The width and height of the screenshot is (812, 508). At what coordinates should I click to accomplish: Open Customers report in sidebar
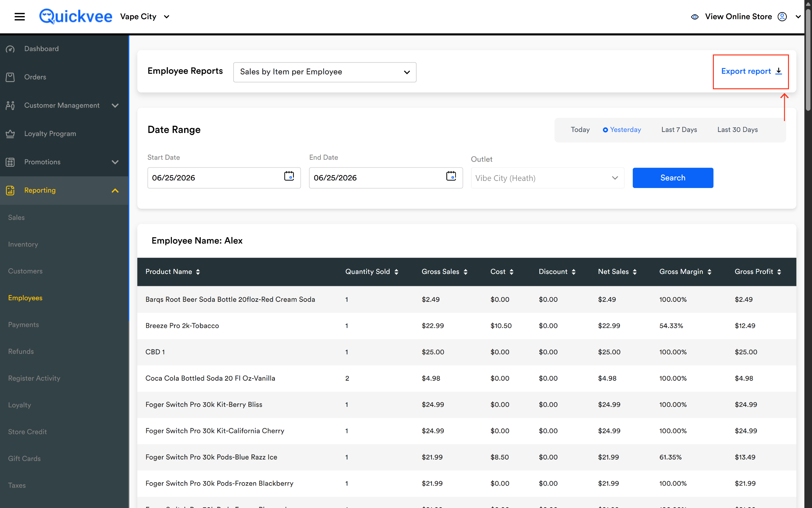[25, 271]
